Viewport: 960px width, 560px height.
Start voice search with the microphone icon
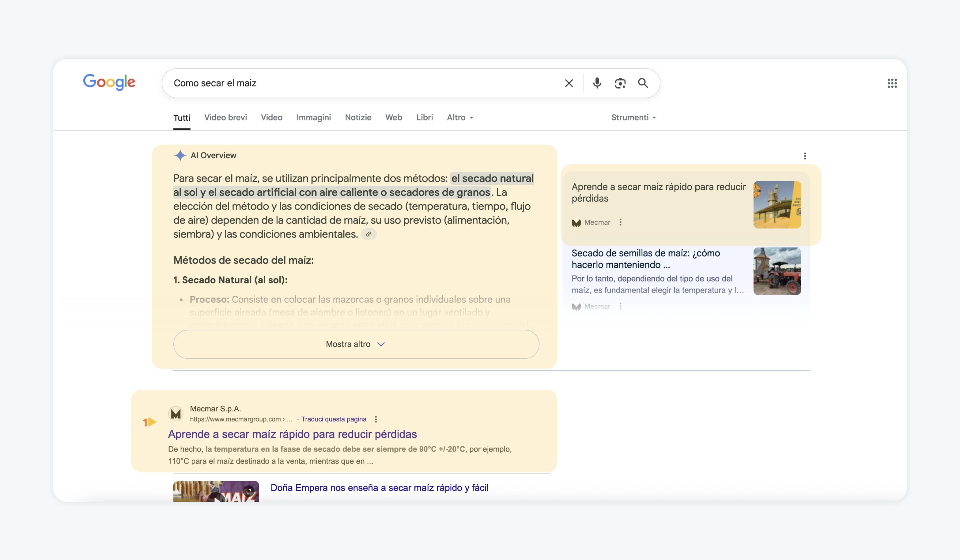tap(597, 83)
